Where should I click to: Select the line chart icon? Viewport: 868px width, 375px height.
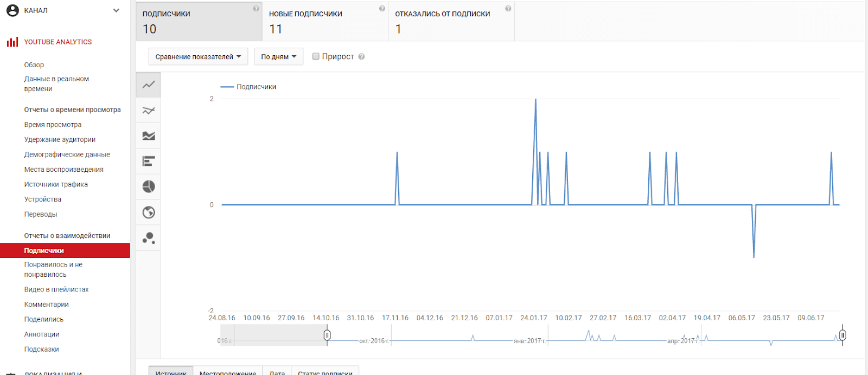pyautogui.click(x=149, y=85)
